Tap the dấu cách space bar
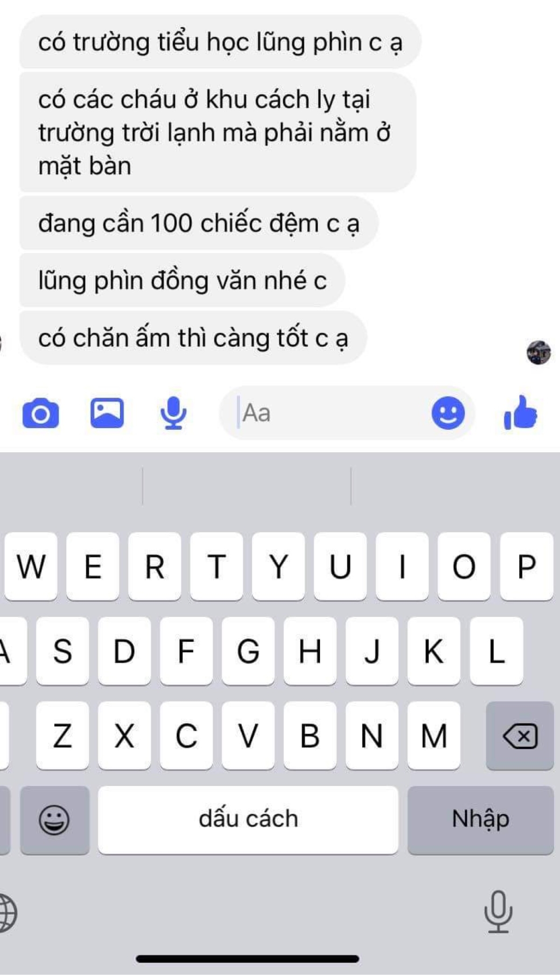This screenshot has width=560, height=975. pos(248,820)
